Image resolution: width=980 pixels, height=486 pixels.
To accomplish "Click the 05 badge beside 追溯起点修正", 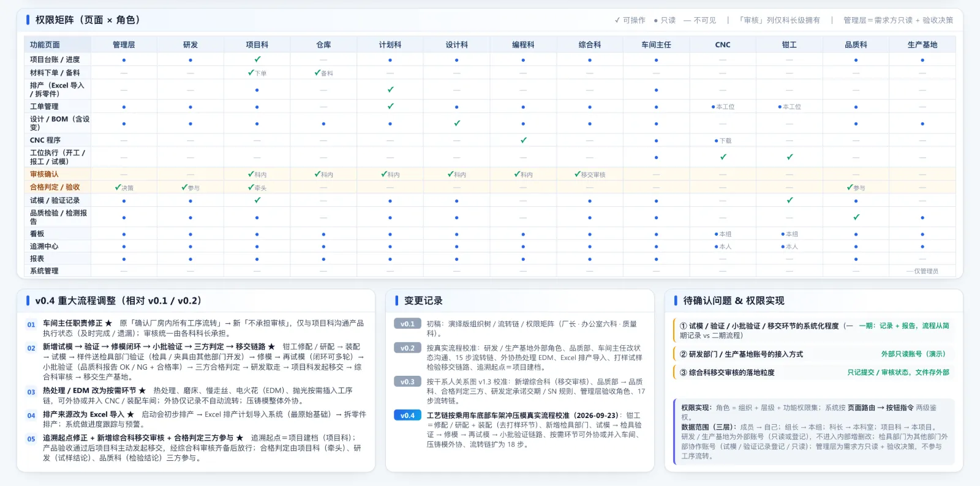I will point(31,439).
